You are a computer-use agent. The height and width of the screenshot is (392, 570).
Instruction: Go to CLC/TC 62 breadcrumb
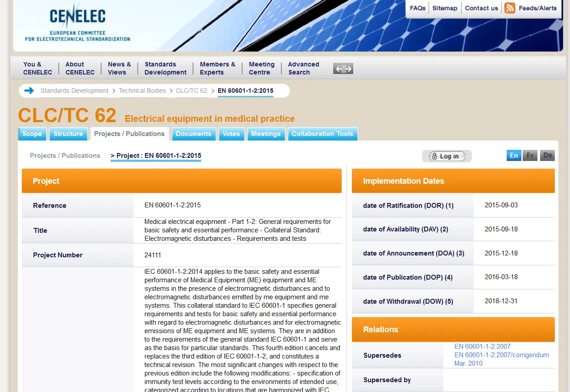click(191, 91)
